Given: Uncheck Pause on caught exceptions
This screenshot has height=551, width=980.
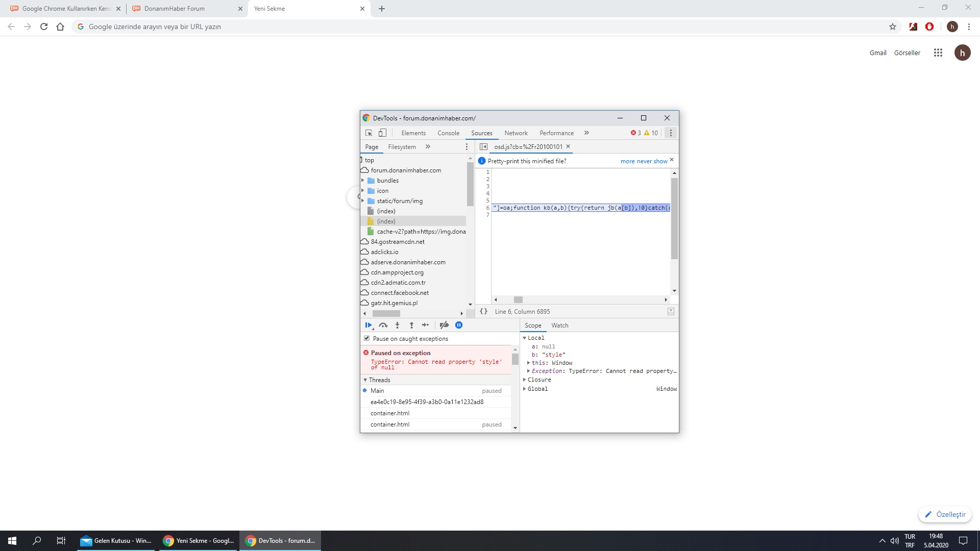Looking at the screenshot, I should 366,338.
